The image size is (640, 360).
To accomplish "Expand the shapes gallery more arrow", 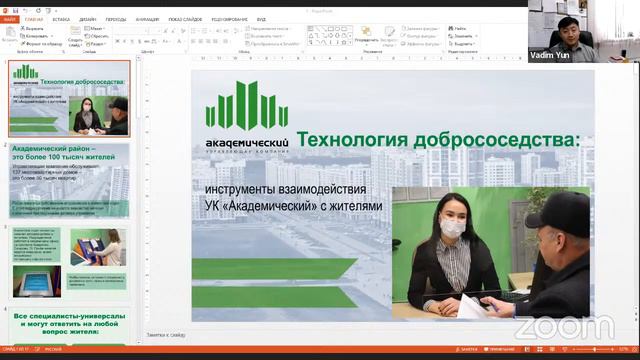I will (x=350, y=43).
